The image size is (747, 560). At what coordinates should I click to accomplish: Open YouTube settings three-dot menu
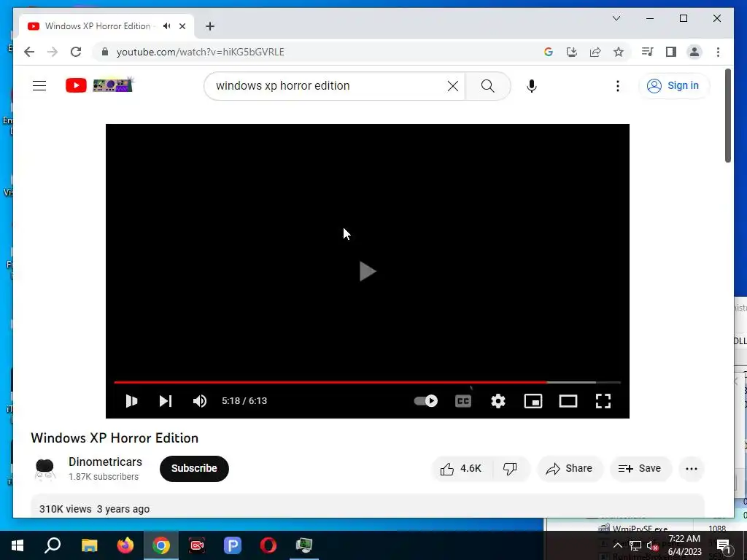[617, 86]
